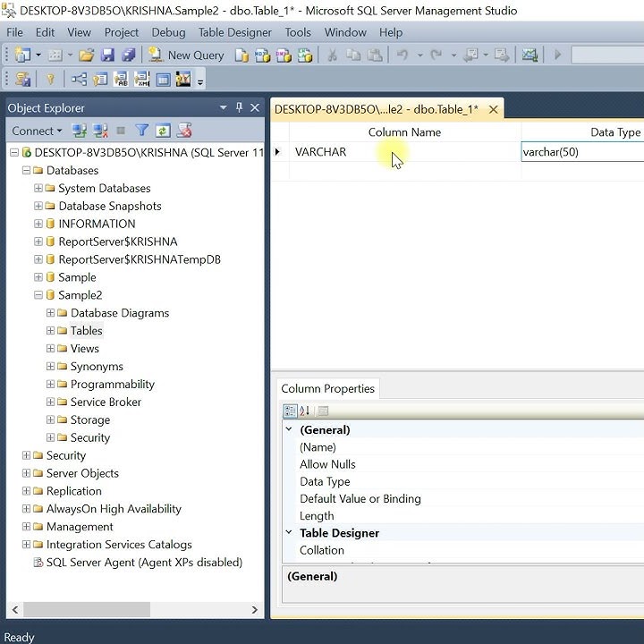
Task: Click the Object Explorer horizontal scrollbar right arrow
Action: (x=255, y=609)
